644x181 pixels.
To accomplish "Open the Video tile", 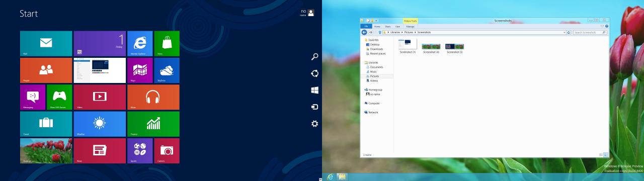I will pos(100,97).
